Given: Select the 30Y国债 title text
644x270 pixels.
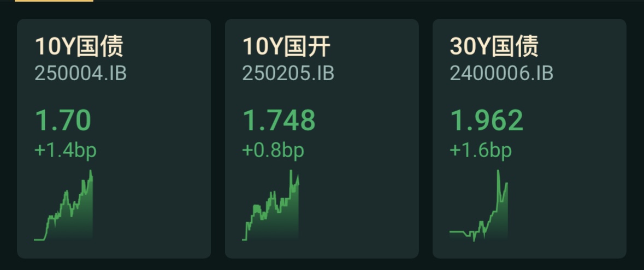Looking at the screenshot, I should (x=494, y=46).
